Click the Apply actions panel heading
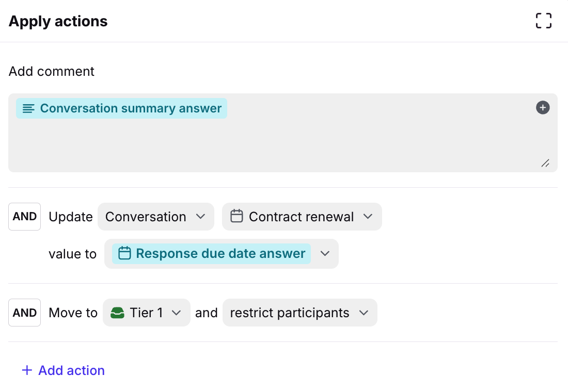The width and height of the screenshot is (568, 392). tap(58, 21)
